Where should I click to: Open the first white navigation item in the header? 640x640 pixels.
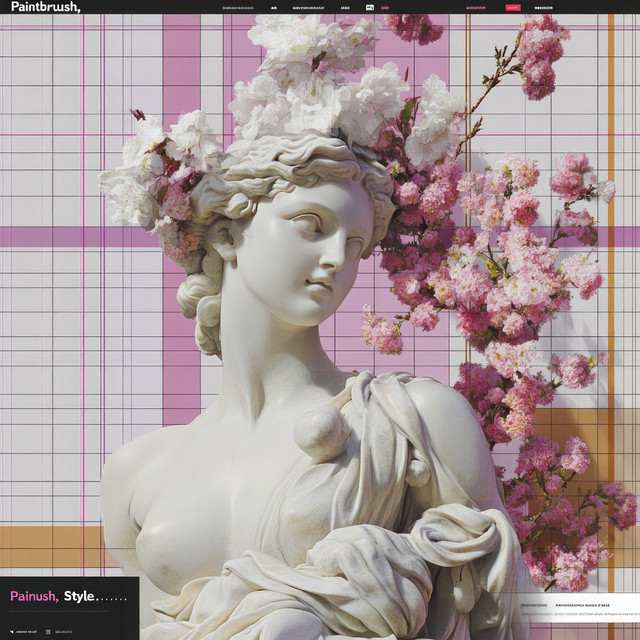[x=236, y=7]
